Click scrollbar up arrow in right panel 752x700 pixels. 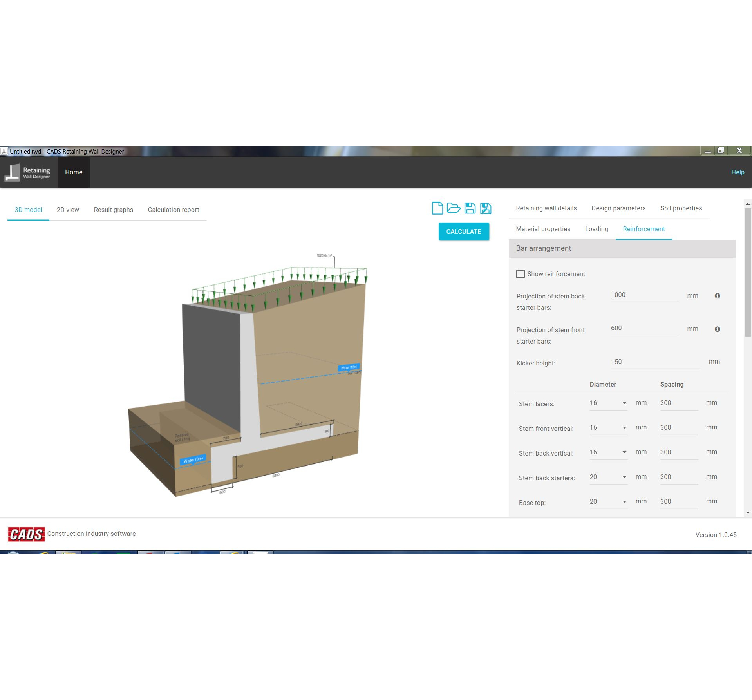pyautogui.click(x=748, y=204)
